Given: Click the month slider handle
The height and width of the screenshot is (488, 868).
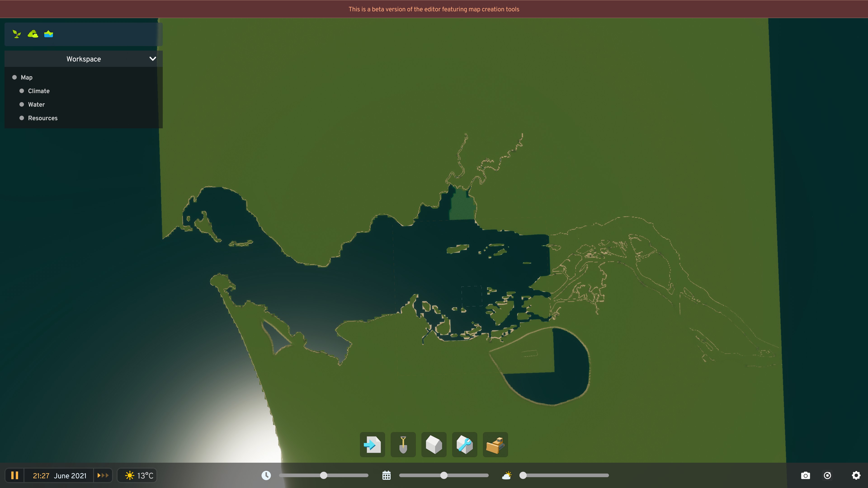Looking at the screenshot, I should point(444,476).
